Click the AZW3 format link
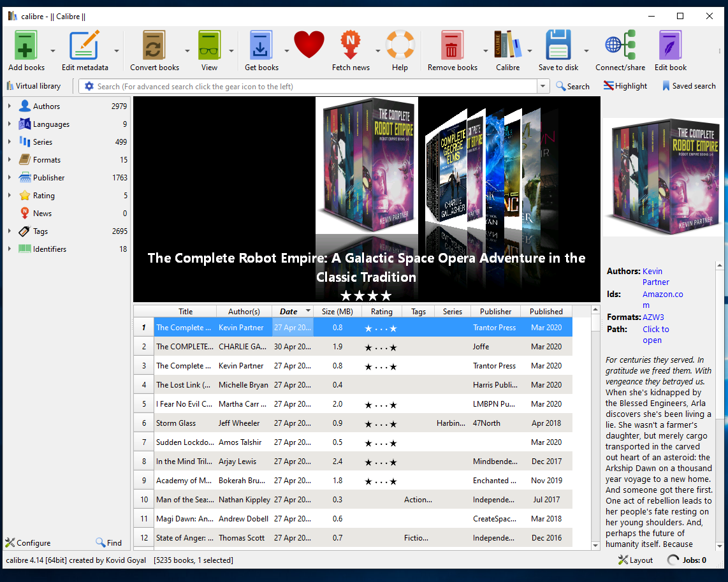The image size is (728, 582). 653,317
